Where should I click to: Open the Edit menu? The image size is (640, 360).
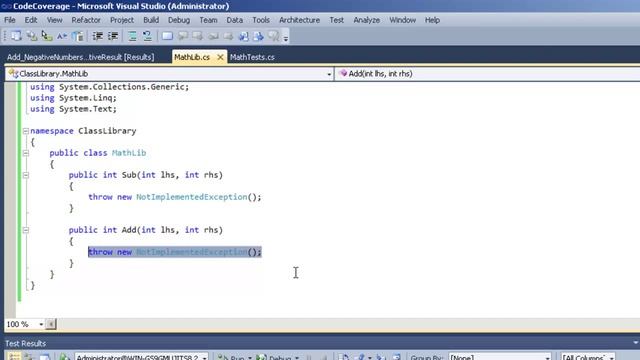point(31,20)
